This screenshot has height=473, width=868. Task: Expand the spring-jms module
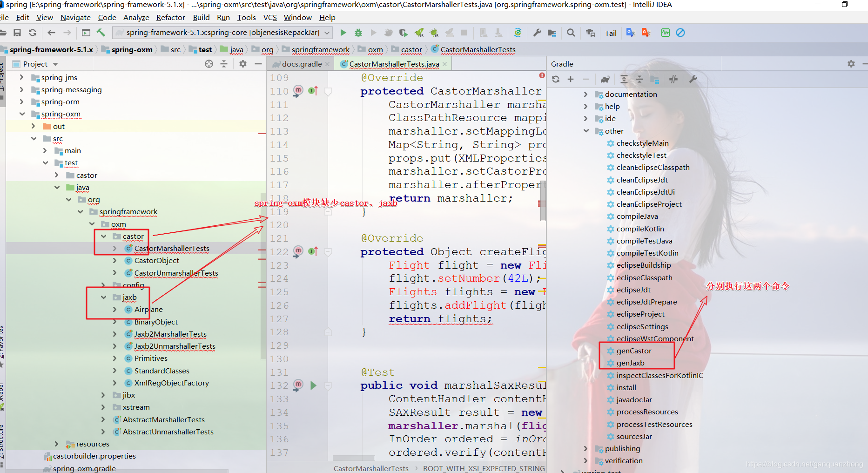coord(21,77)
